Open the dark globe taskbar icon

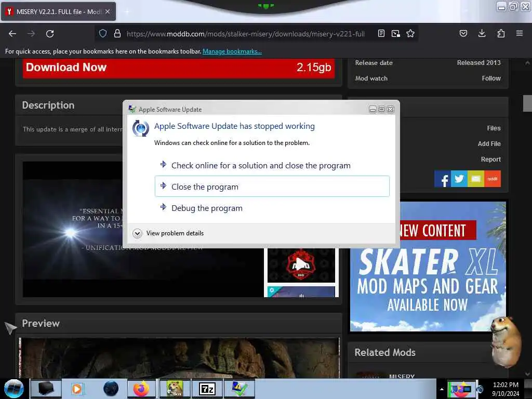[111, 389]
